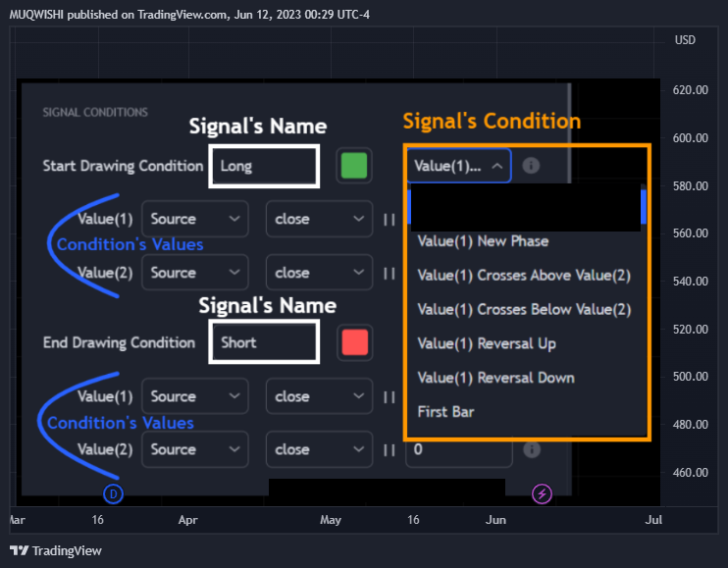Click the SIGNAL CONDITIONS section heading

[x=95, y=112]
